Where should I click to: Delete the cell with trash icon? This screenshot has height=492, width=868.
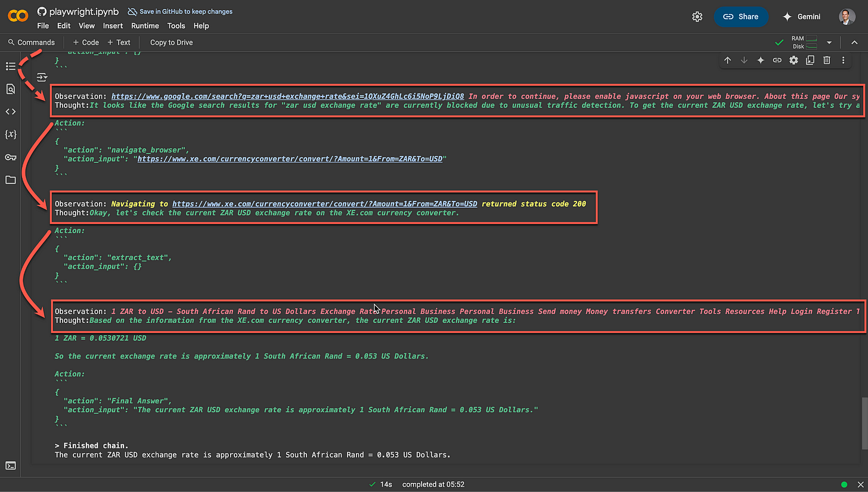click(x=827, y=60)
